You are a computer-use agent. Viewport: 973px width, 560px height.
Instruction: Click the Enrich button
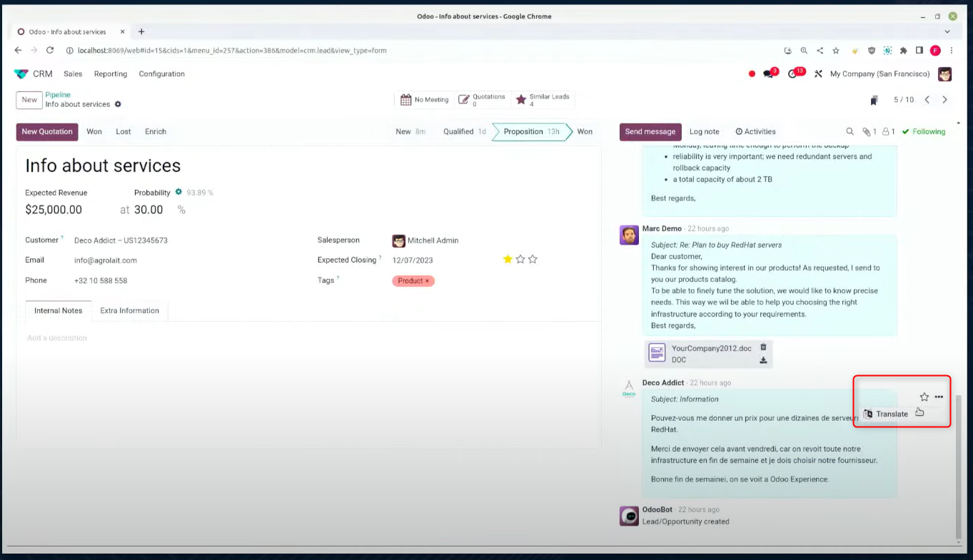click(x=156, y=132)
